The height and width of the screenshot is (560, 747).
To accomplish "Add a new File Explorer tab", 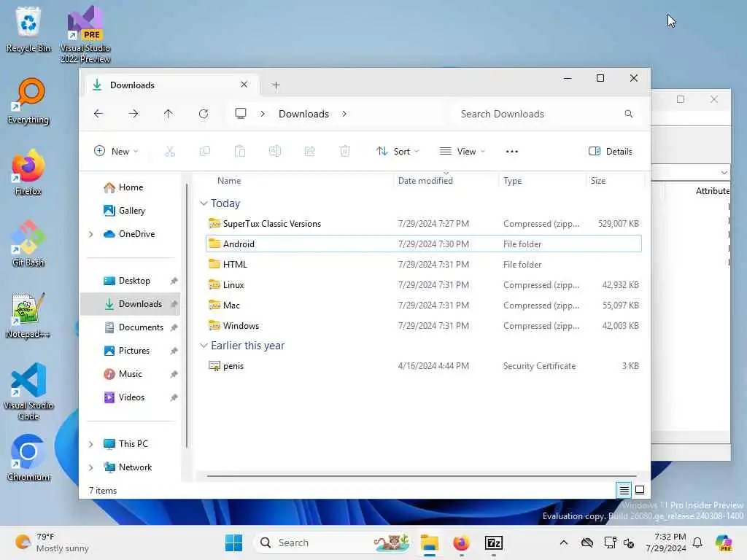I will tap(276, 85).
